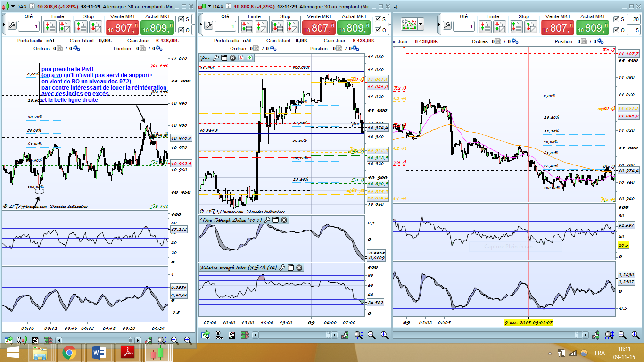Toggle the S checkbox in left window

coord(182,19)
